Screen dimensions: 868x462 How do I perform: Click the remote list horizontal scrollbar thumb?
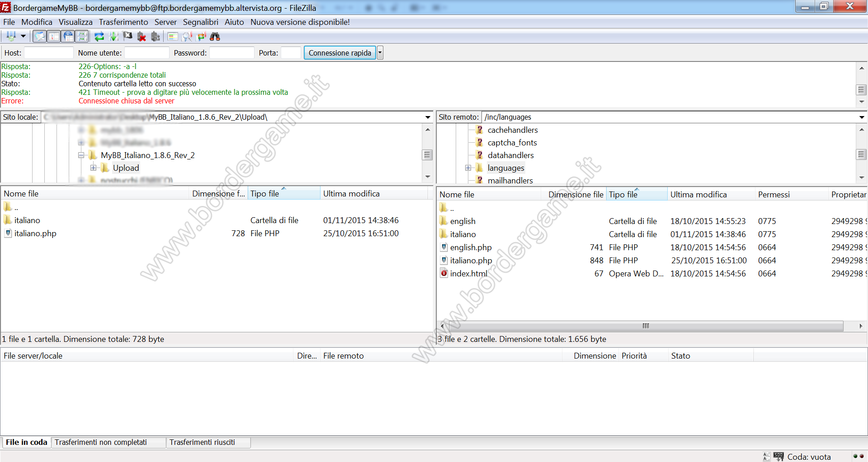pos(646,326)
